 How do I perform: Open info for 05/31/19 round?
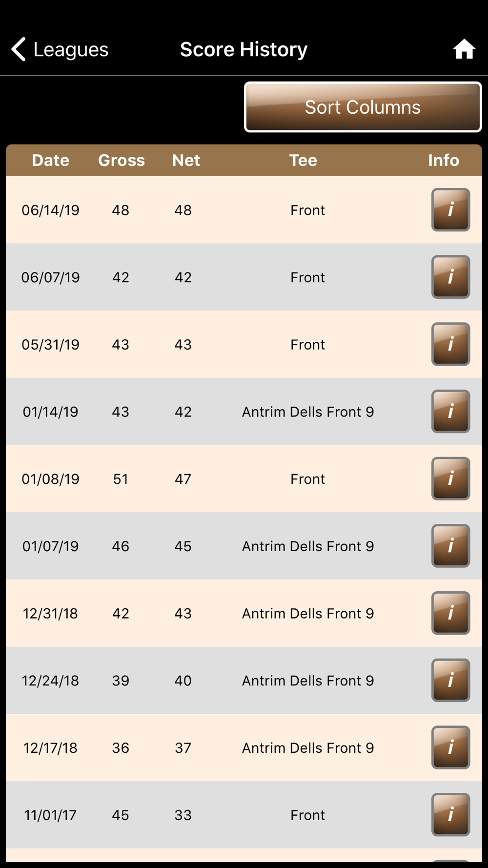pos(450,344)
